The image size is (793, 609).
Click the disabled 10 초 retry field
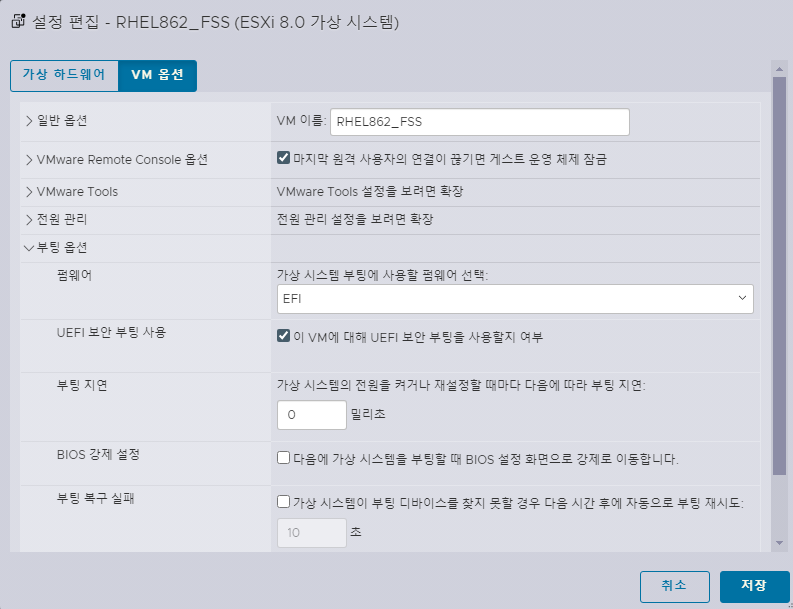[x=312, y=533]
